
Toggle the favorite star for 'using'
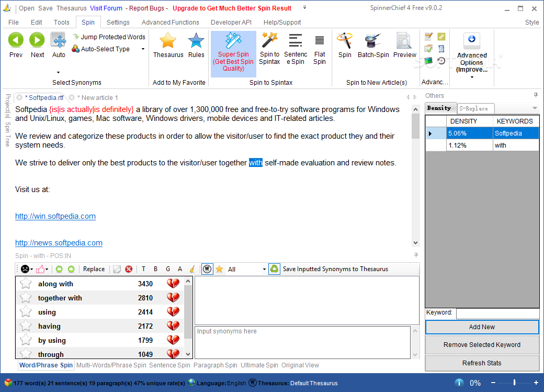pyautogui.click(x=26, y=312)
